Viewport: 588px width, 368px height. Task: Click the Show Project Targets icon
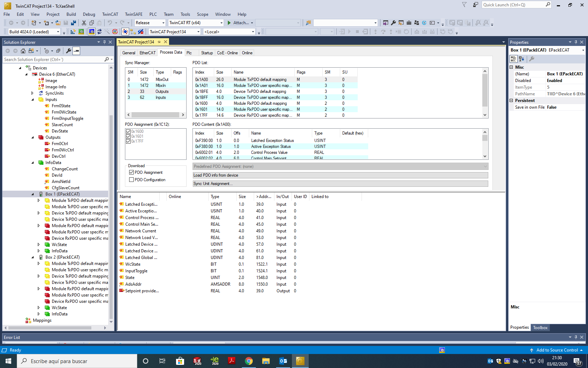pos(141,32)
